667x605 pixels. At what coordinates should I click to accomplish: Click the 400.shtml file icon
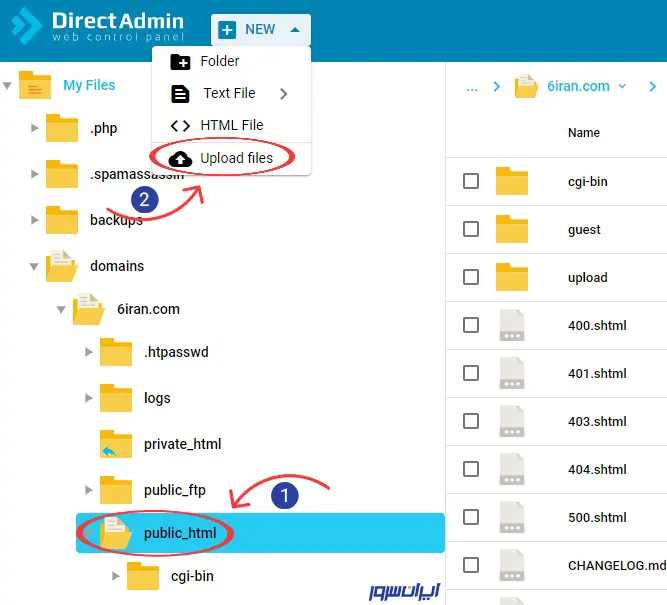point(512,325)
